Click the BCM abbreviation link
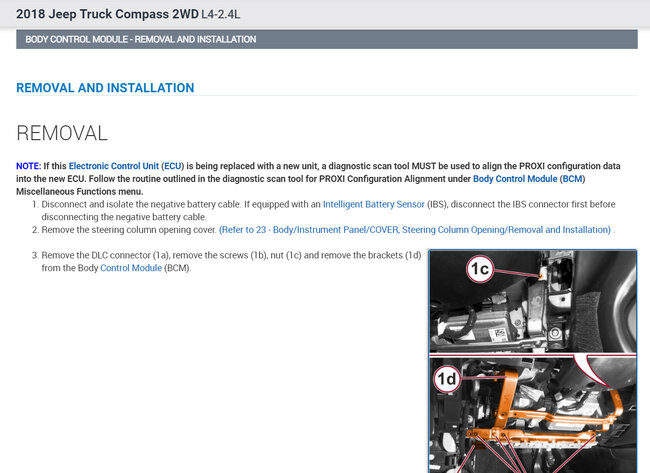The height and width of the screenshot is (473, 650). coord(572,179)
